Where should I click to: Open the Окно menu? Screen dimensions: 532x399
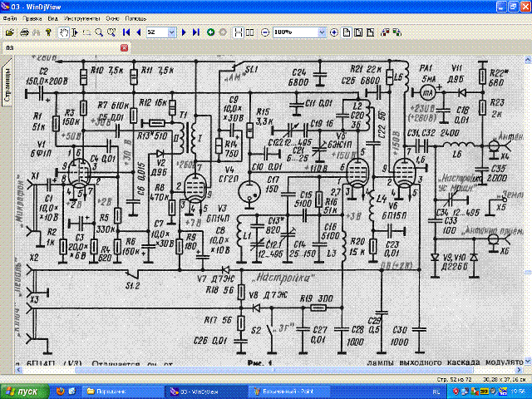(112, 18)
